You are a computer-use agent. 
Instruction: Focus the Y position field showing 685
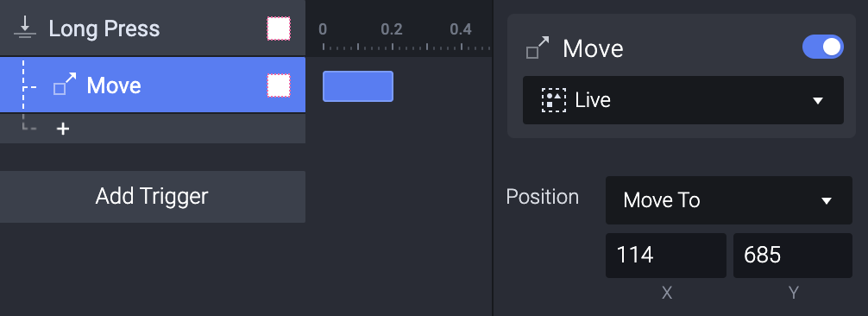[x=793, y=255]
